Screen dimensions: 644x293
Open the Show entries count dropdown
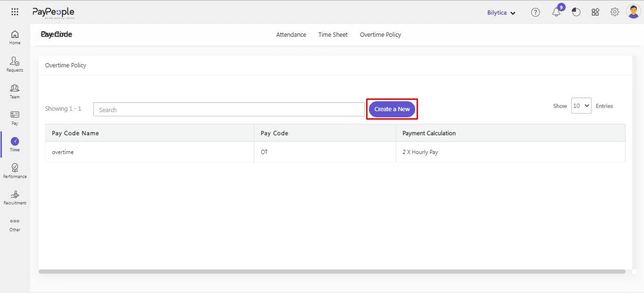(581, 106)
